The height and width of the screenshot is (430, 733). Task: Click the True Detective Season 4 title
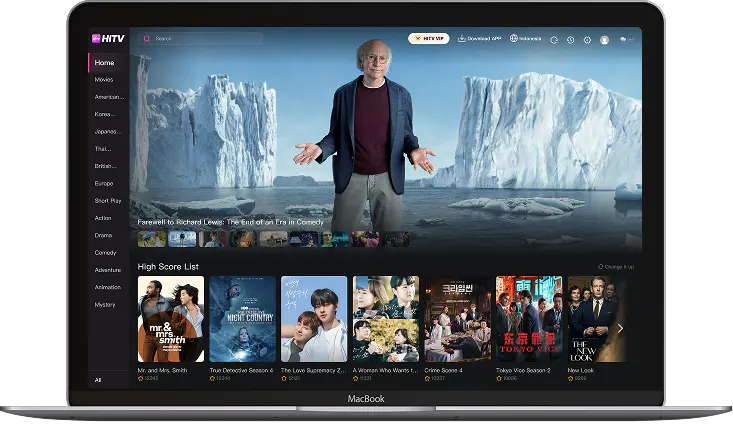241,370
